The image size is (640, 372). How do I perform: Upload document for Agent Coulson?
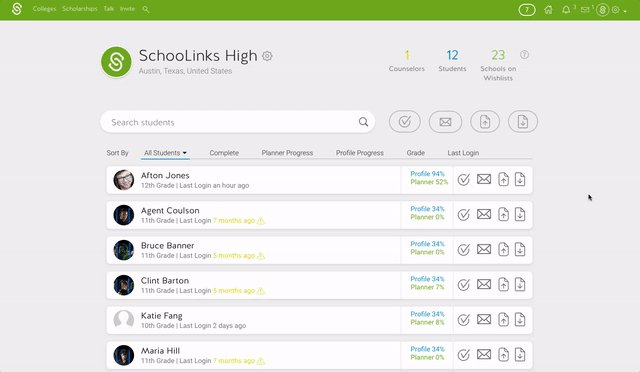(503, 214)
